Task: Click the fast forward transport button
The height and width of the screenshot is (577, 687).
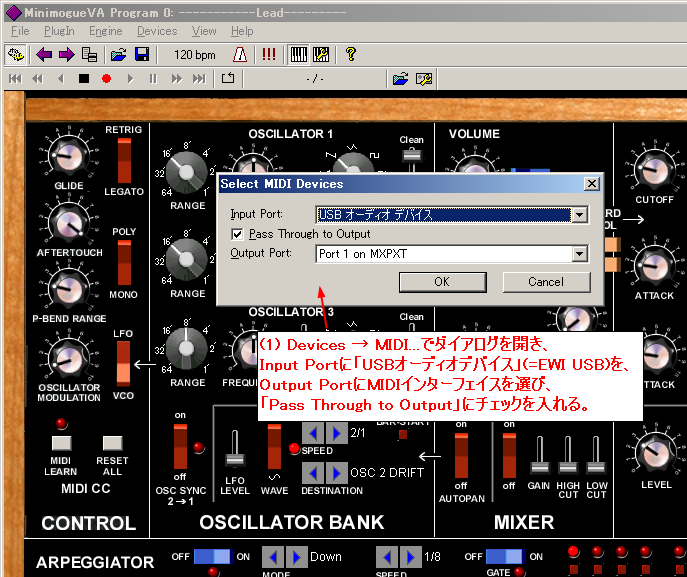Action: (x=177, y=79)
